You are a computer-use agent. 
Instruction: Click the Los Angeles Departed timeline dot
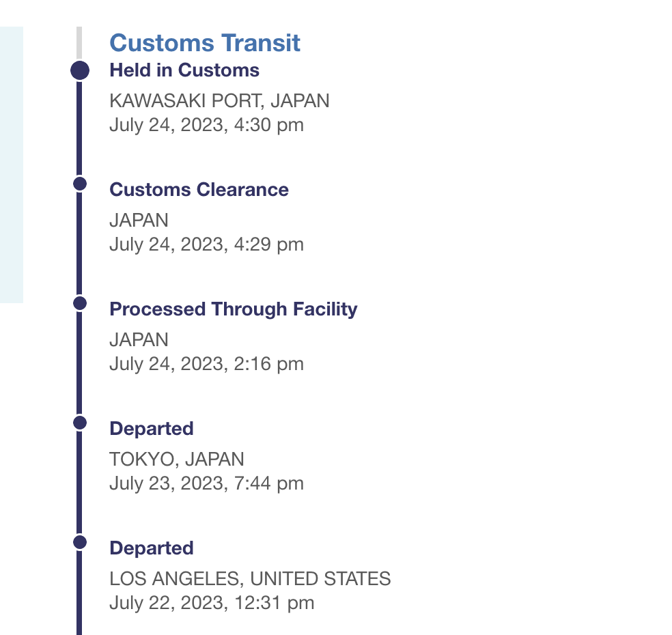tap(80, 542)
